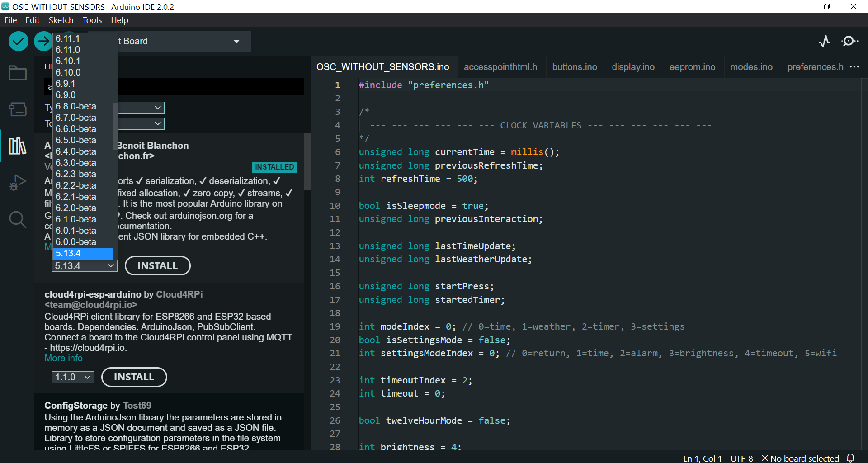This screenshot has width=868, height=463.
Task: Click the Upload sketch icon
Action: [43, 41]
